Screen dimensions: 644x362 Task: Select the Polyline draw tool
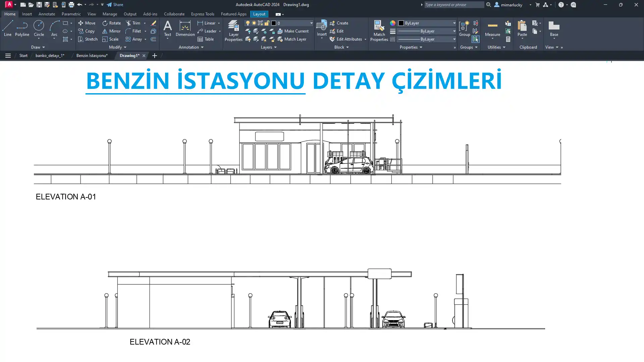coord(22,28)
